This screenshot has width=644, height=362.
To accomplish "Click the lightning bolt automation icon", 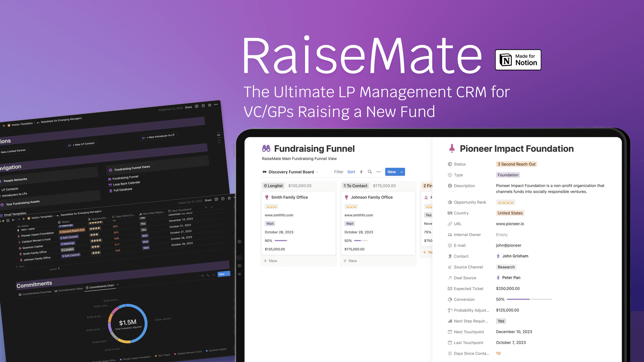I will point(361,172).
